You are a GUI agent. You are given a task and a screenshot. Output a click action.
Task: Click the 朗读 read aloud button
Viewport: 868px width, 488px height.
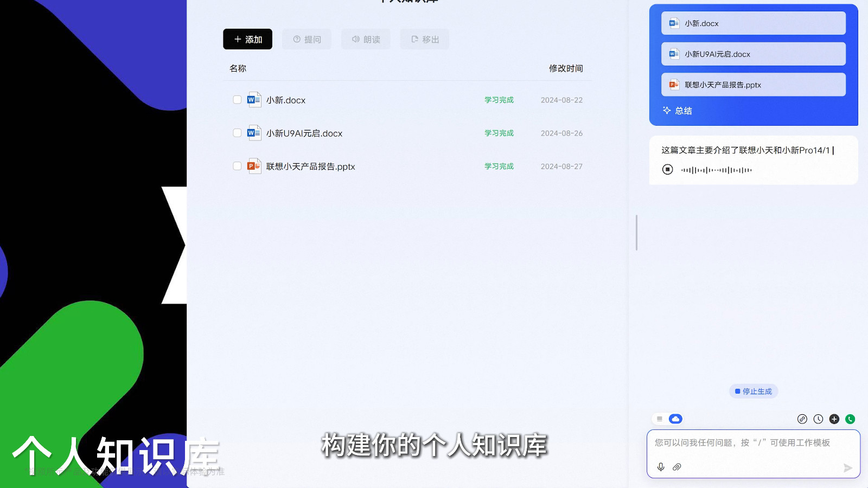pos(366,39)
